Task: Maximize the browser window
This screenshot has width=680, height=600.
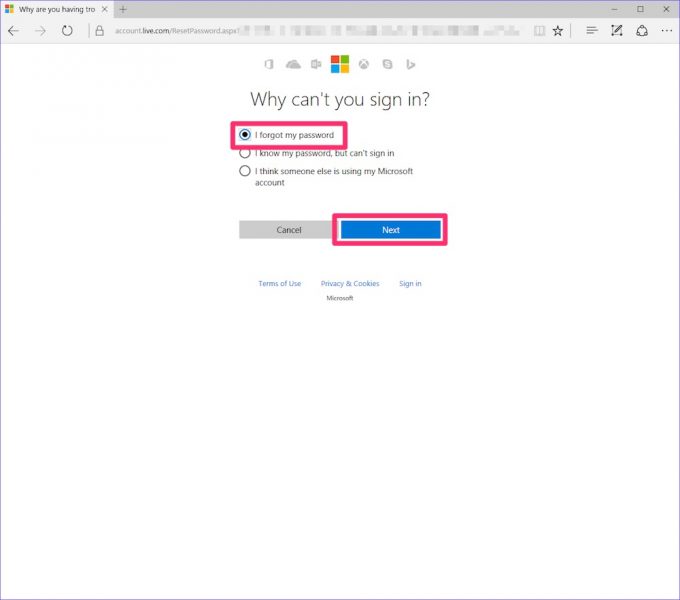Action: [x=641, y=9]
